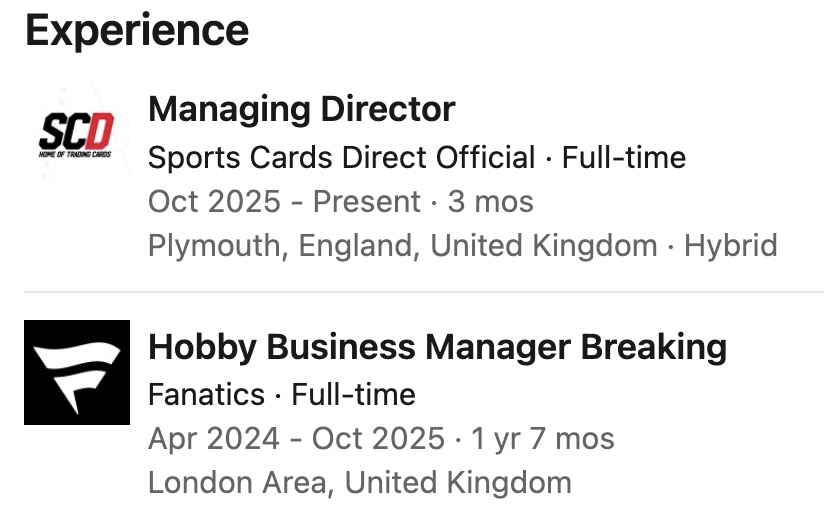The width and height of the screenshot is (824, 518).
Task: Click the Experience section heading
Action: [x=136, y=30]
